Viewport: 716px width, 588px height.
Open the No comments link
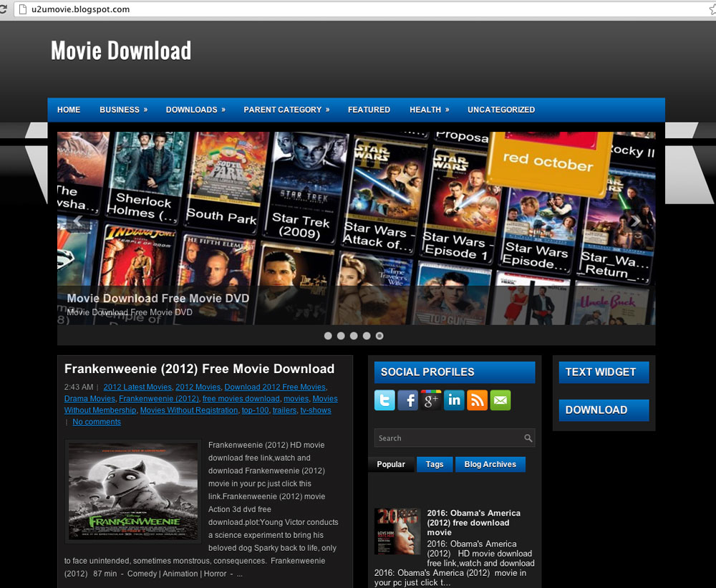97,422
